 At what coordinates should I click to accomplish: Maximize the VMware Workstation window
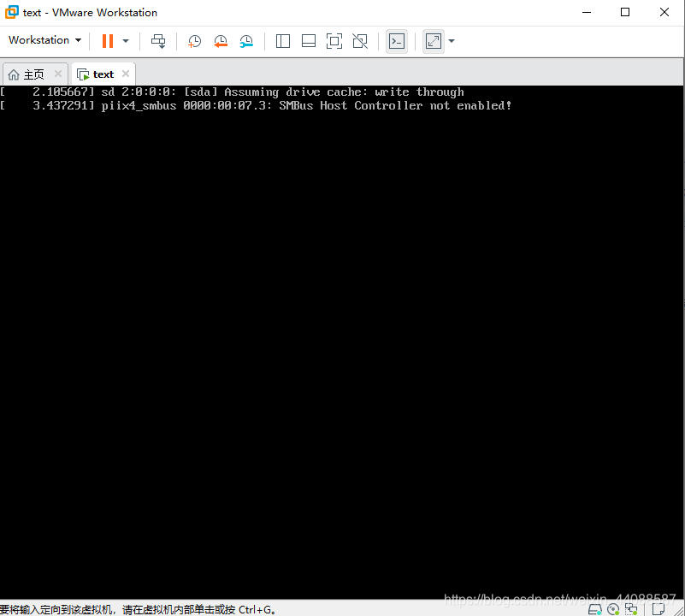[x=625, y=12]
